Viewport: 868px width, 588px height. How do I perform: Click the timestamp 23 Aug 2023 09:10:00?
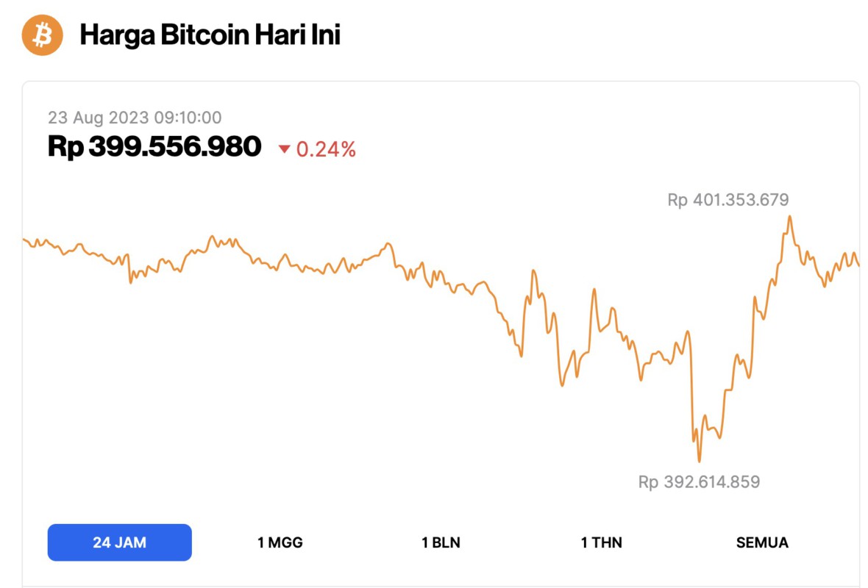pos(135,118)
